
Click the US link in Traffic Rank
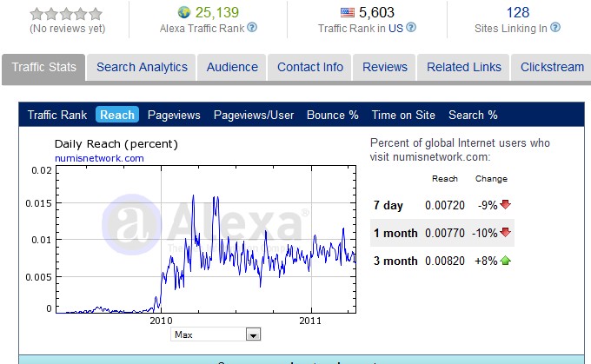pyautogui.click(x=395, y=29)
